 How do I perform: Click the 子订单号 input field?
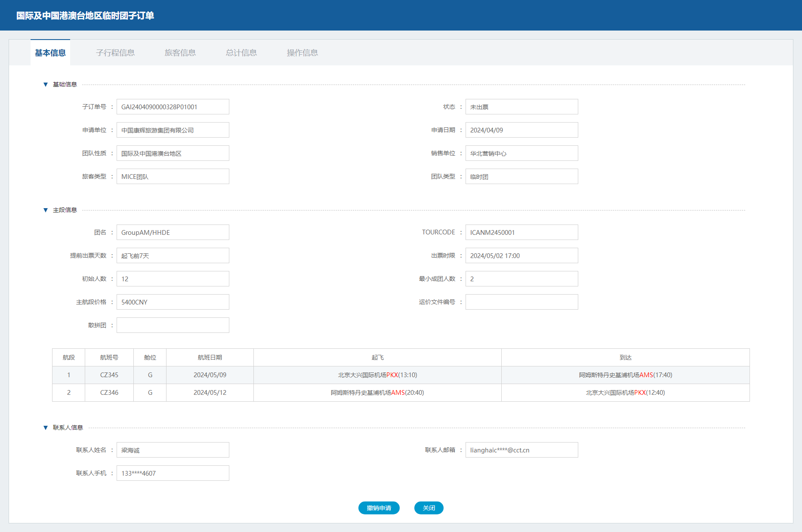(x=173, y=107)
